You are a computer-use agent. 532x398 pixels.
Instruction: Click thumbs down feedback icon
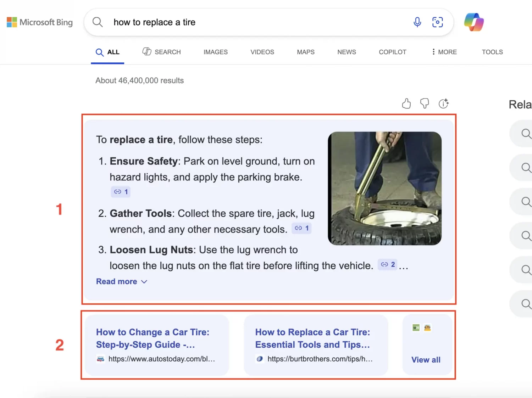coord(425,103)
